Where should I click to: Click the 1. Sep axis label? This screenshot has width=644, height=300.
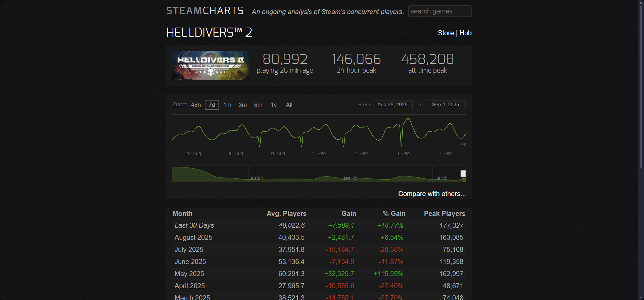tap(319, 153)
